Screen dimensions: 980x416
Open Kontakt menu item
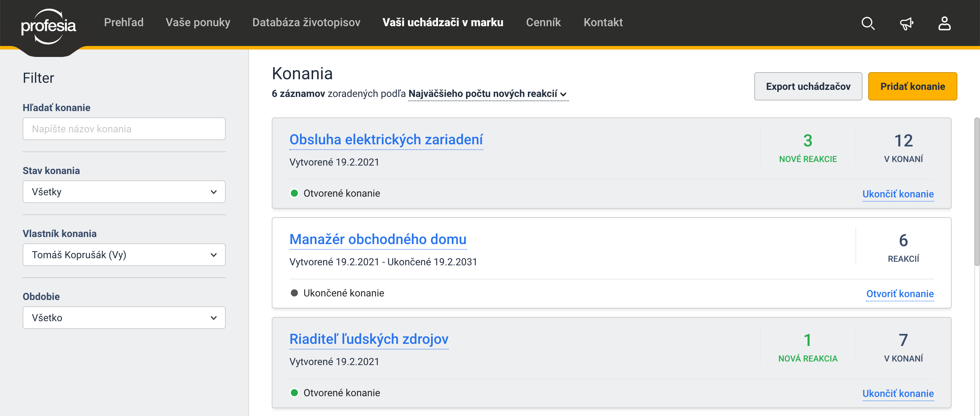click(603, 22)
